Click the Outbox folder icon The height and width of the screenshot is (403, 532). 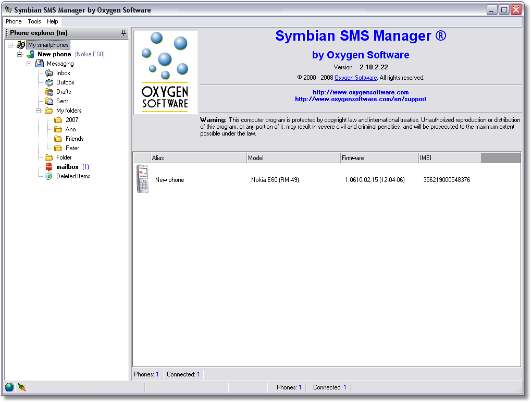(49, 82)
